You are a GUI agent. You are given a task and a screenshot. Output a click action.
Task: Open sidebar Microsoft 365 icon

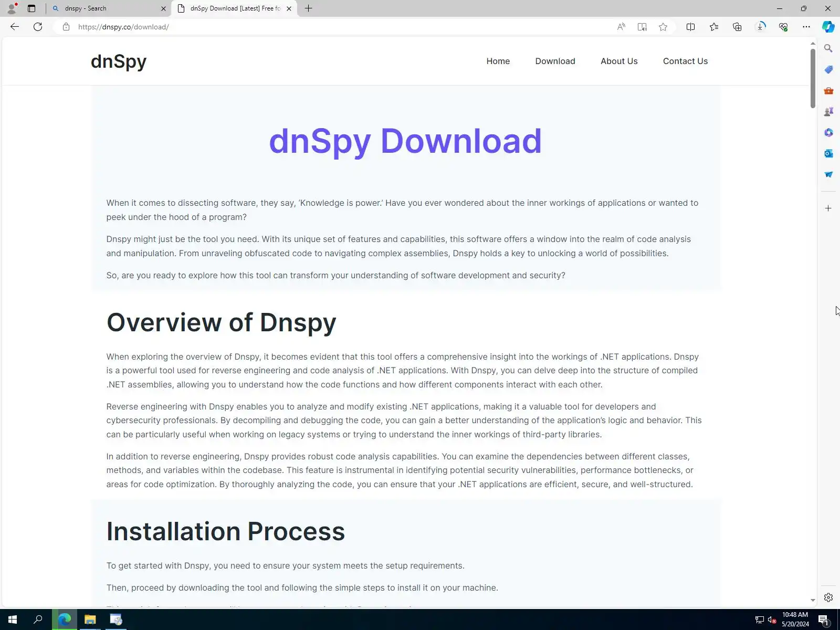tap(828, 132)
